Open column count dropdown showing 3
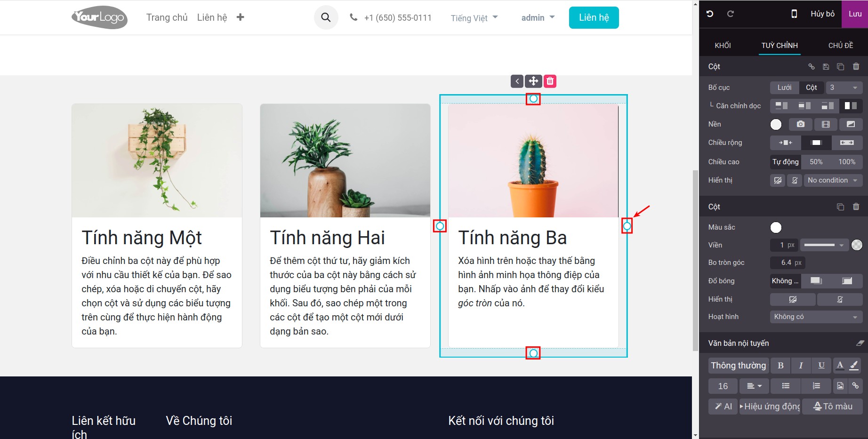Image resolution: width=868 pixels, height=439 pixels. tap(844, 88)
